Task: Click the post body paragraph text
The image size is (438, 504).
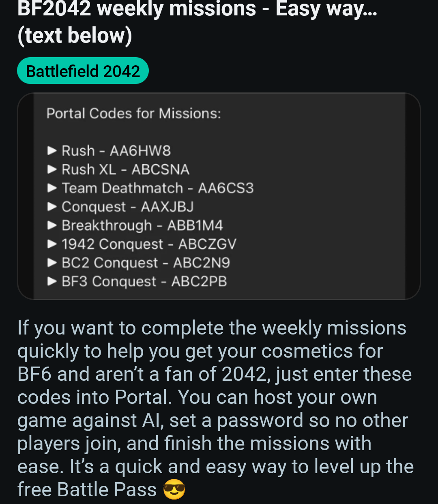Action: pyautogui.click(x=215, y=409)
